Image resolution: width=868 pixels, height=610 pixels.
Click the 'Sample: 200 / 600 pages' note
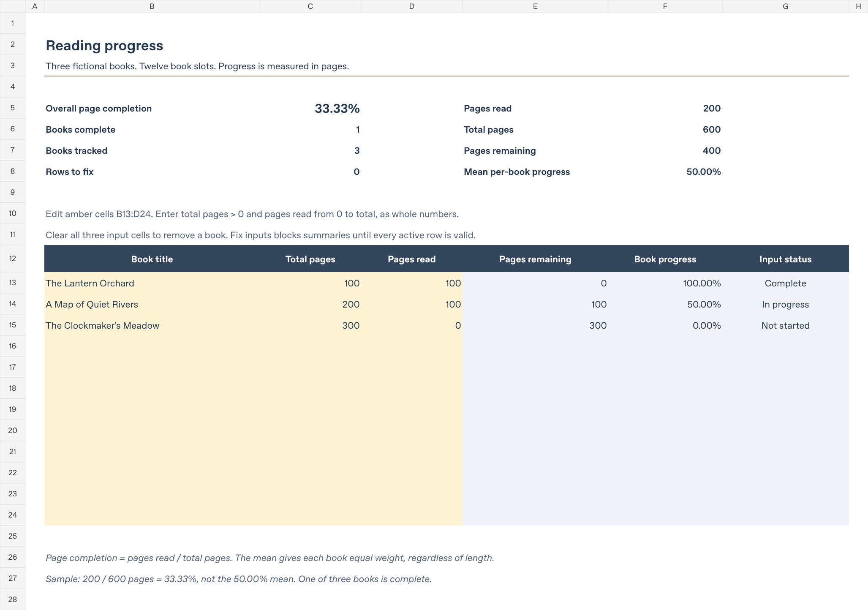click(x=239, y=579)
